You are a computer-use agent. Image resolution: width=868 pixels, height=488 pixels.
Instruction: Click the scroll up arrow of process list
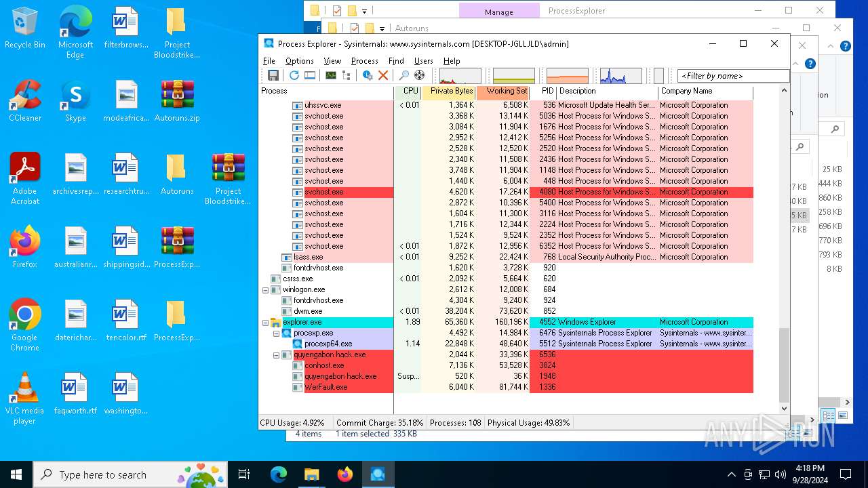[x=785, y=91]
